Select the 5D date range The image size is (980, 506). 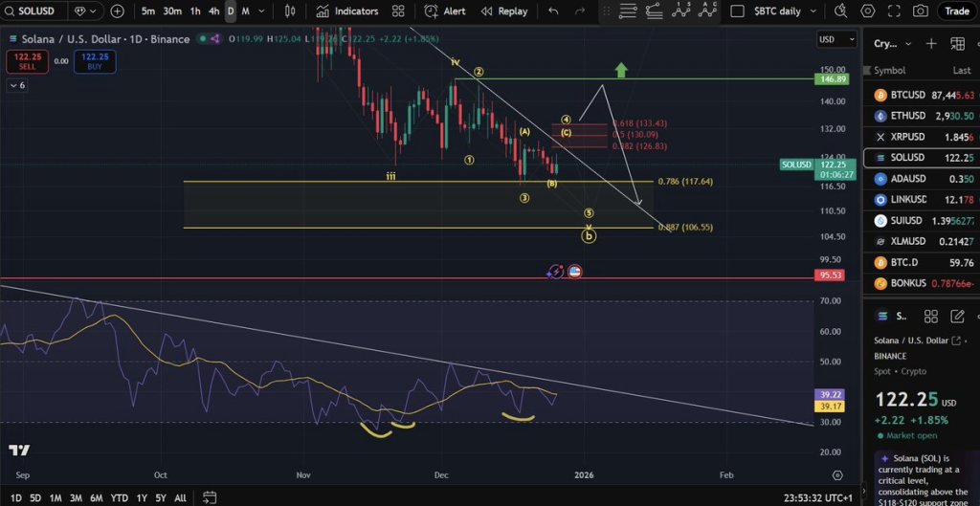point(35,498)
